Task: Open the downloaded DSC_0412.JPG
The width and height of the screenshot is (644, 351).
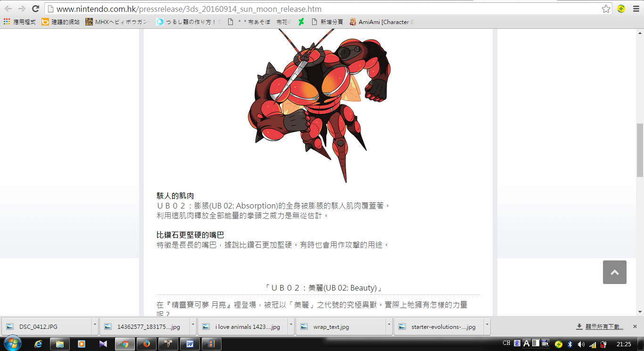Action: point(47,326)
